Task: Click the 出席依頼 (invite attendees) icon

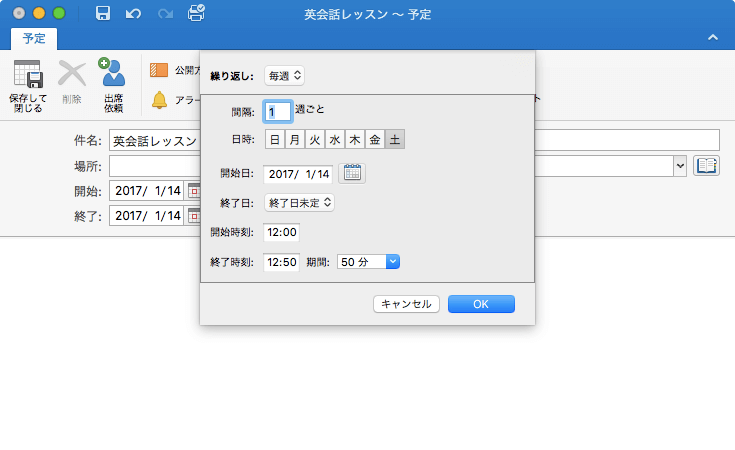Action: pyautogui.click(x=113, y=84)
